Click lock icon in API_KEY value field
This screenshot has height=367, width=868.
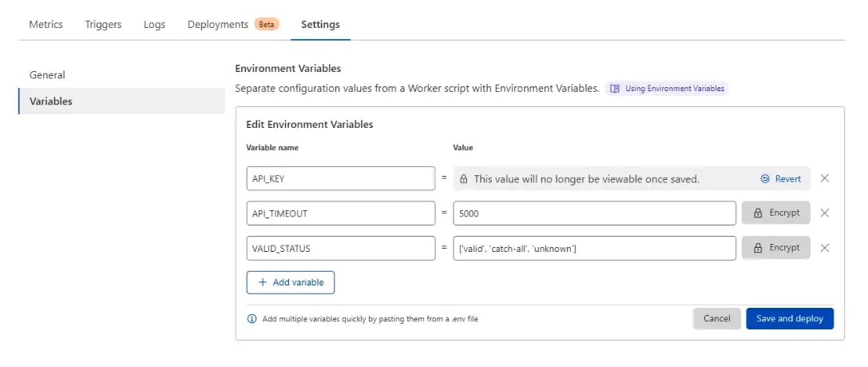tap(463, 179)
